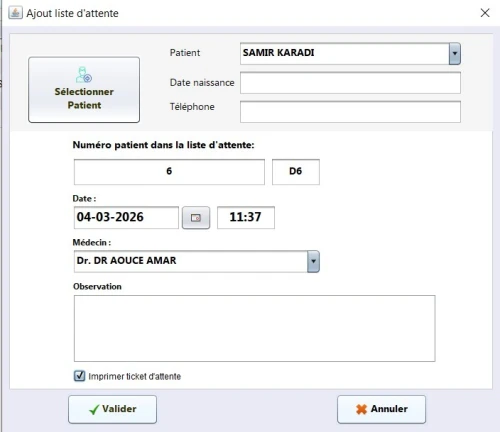The width and height of the screenshot is (500, 432).
Task: Click the Java application icon in title bar
Action: pos(15,13)
